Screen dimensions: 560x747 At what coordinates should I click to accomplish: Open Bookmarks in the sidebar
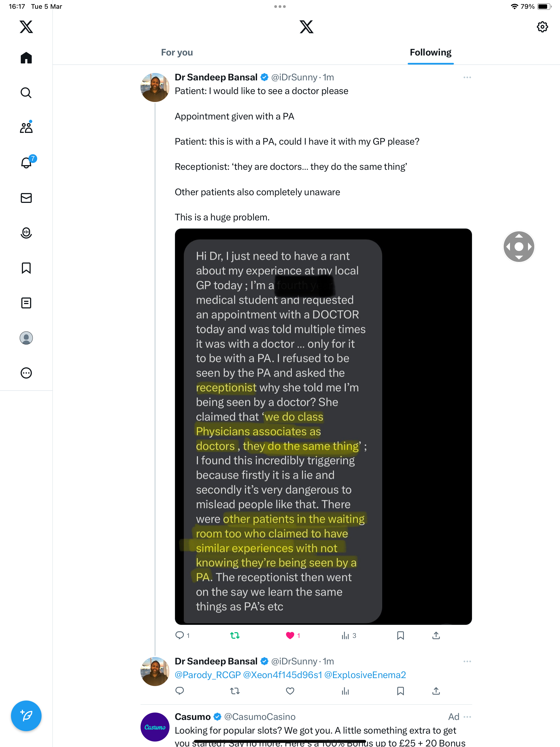(26, 268)
